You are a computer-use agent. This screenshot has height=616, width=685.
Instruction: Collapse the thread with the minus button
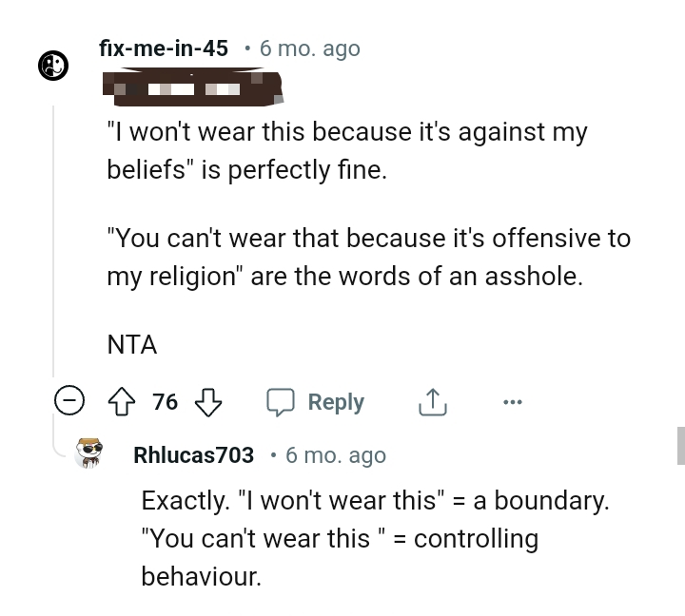click(x=68, y=402)
